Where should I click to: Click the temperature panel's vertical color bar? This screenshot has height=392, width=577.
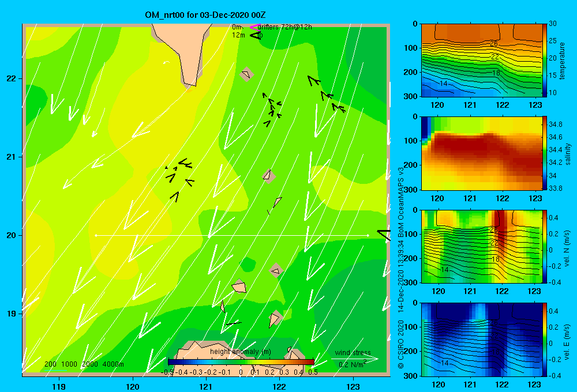coord(545,61)
